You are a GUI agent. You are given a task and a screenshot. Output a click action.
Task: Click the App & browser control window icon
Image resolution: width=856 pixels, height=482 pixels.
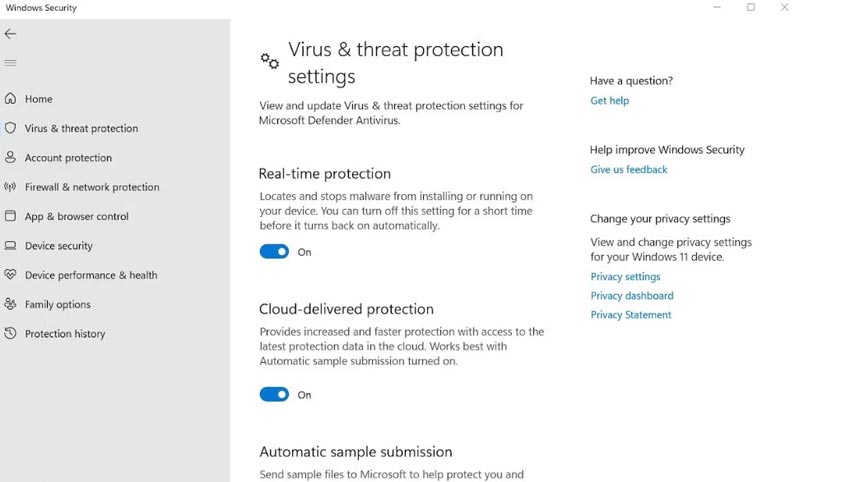10,216
